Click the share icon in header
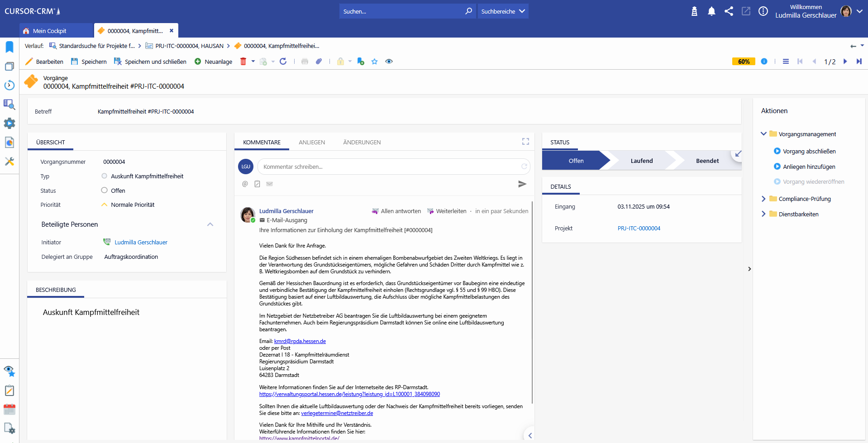Viewport: 868px width, 443px height. pyautogui.click(x=729, y=11)
